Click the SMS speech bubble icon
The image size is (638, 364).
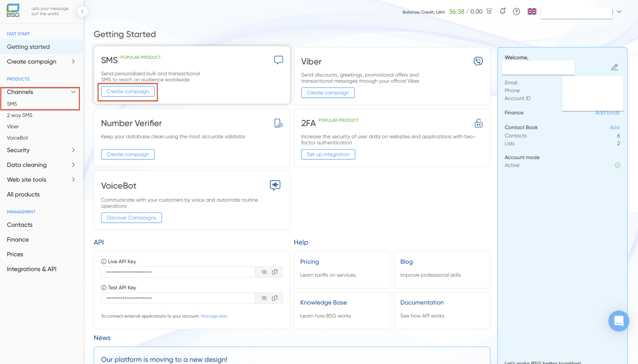tap(279, 60)
